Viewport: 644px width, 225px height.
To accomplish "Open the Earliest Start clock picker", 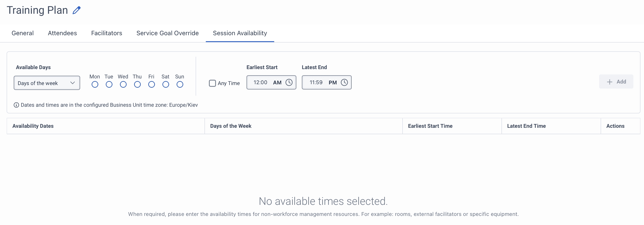I will point(289,82).
